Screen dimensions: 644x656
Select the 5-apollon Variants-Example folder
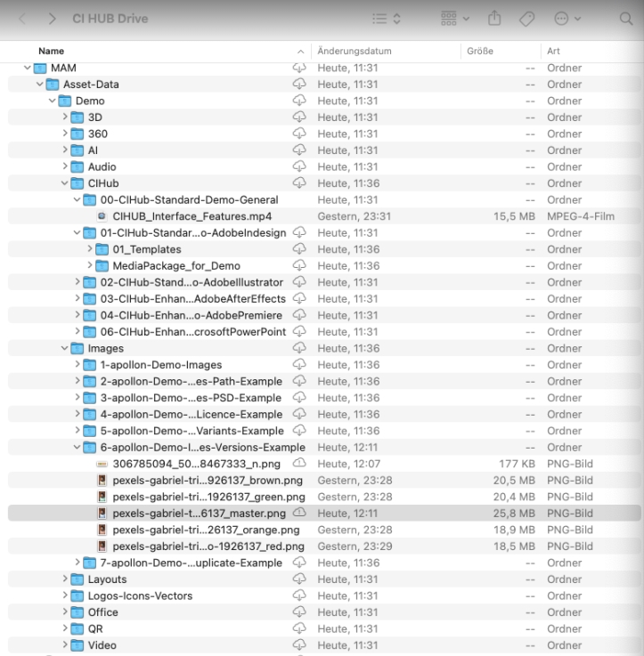[x=192, y=431]
